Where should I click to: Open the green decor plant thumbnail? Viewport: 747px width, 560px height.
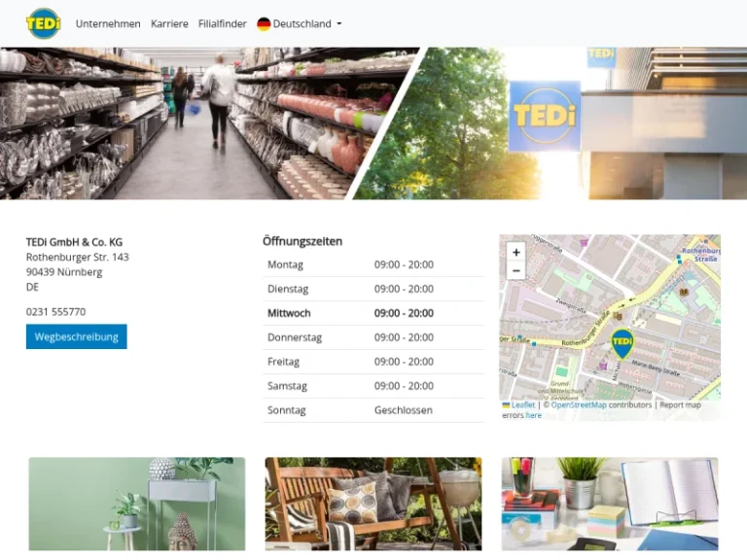[x=136, y=504]
